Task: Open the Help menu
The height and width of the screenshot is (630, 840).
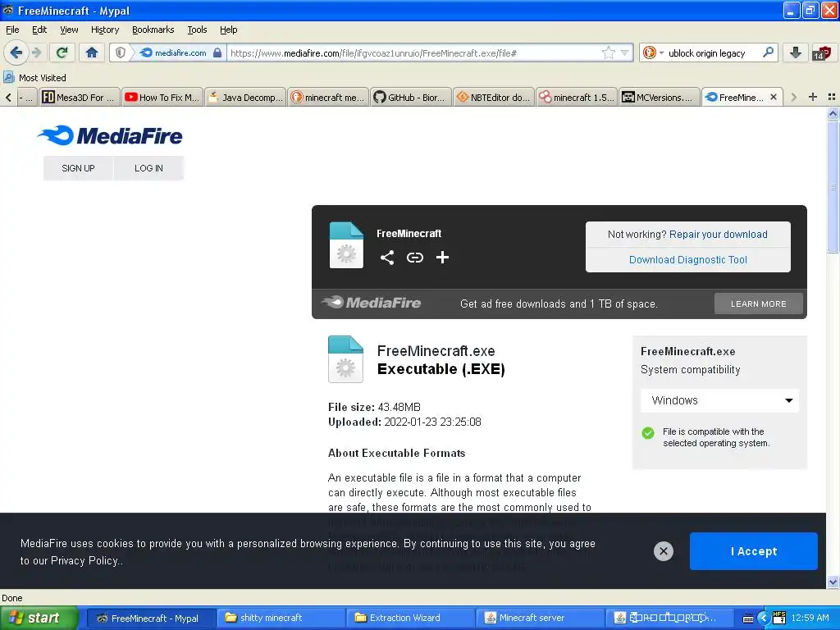Action: click(228, 30)
